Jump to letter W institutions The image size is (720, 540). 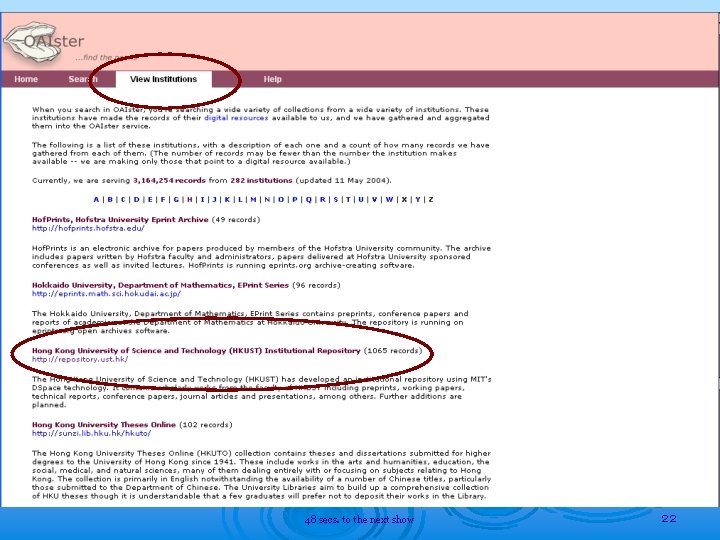[x=389, y=200]
